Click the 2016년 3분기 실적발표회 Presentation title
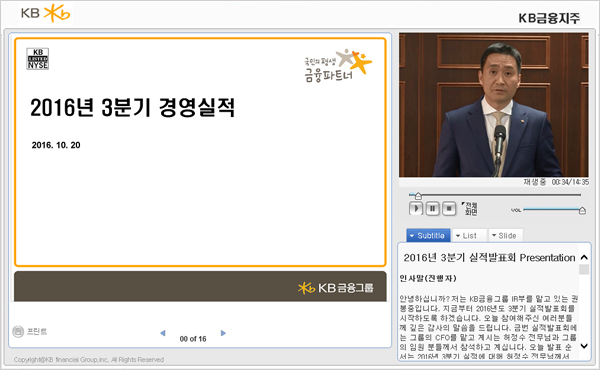The width and height of the screenshot is (600, 370). point(489,258)
